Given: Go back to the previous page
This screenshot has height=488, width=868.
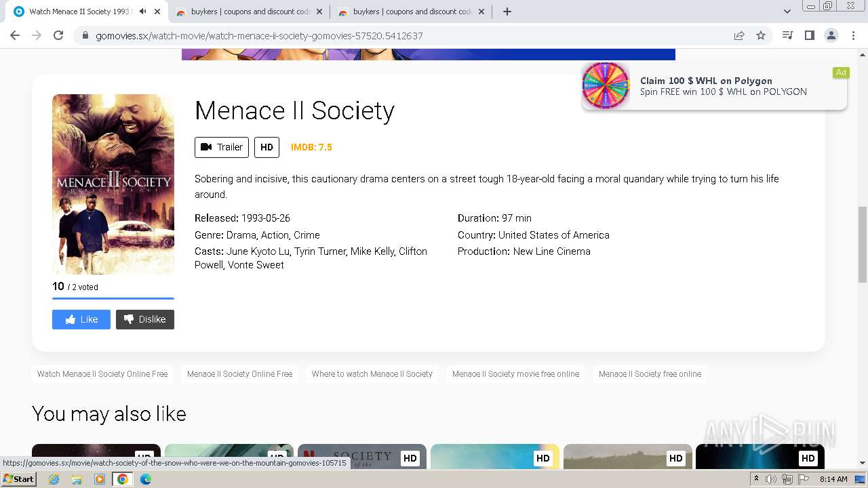Looking at the screenshot, I should pos(15,35).
